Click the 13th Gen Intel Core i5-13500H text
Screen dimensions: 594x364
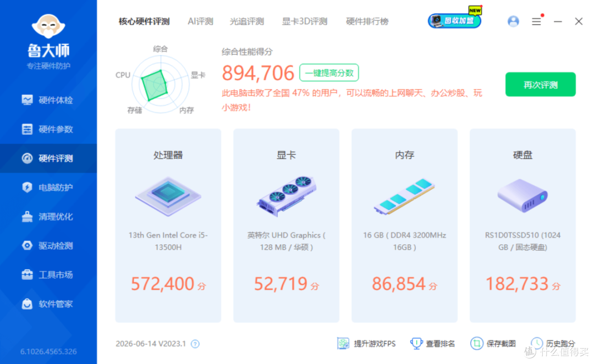click(x=168, y=241)
